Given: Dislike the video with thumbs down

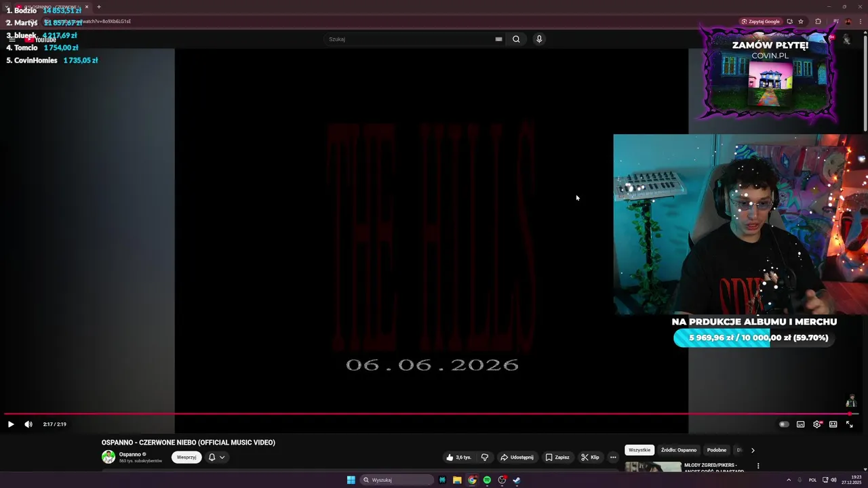Looking at the screenshot, I should pos(485,457).
